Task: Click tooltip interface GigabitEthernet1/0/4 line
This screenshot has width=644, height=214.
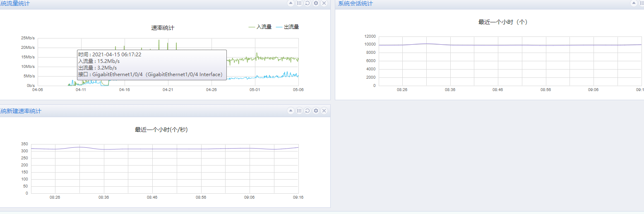Action: click(x=151, y=75)
